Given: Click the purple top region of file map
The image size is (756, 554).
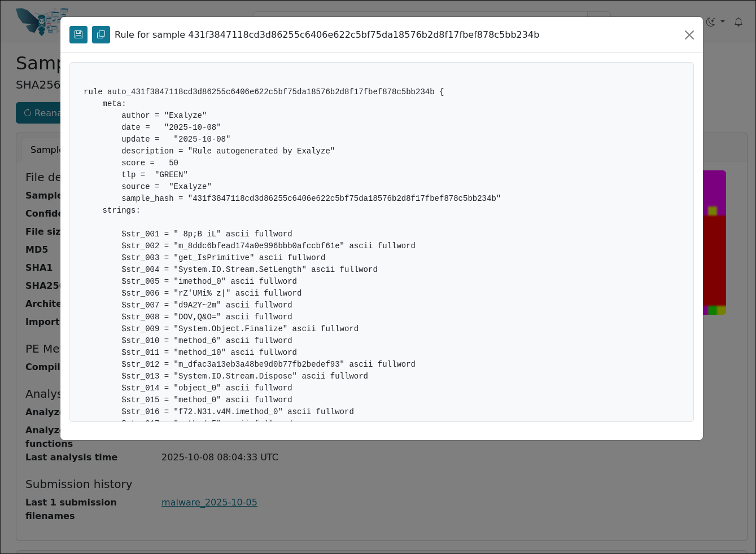Looking at the screenshot, I should click(714, 186).
